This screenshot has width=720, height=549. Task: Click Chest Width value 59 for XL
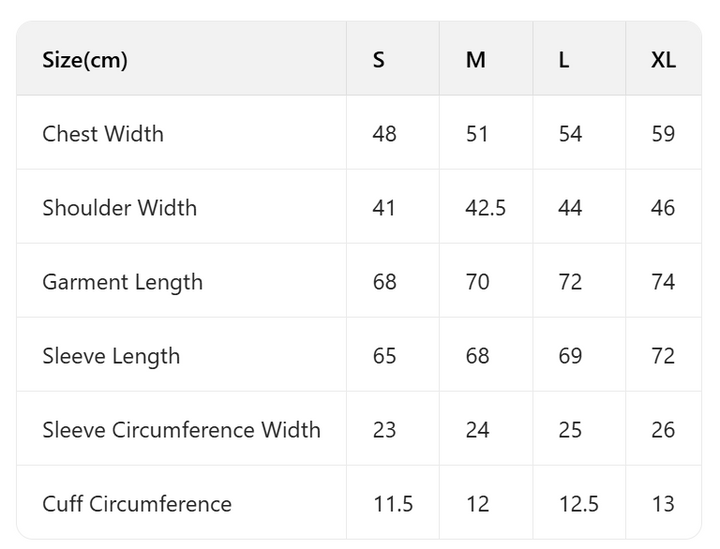663,134
